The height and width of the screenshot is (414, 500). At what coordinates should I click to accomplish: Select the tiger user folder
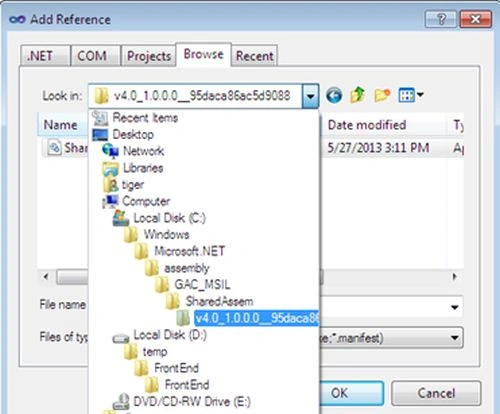(133, 184)
